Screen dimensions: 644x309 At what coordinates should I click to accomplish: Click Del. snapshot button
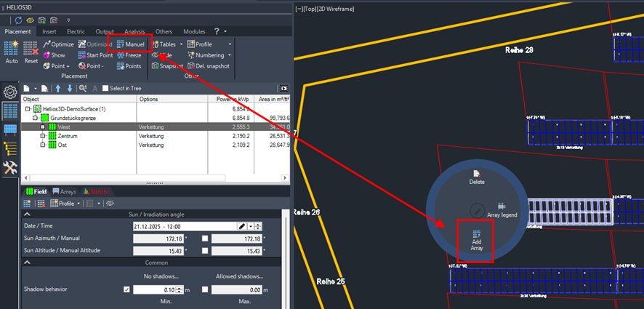pyautogui.click(x=208, y=65)
